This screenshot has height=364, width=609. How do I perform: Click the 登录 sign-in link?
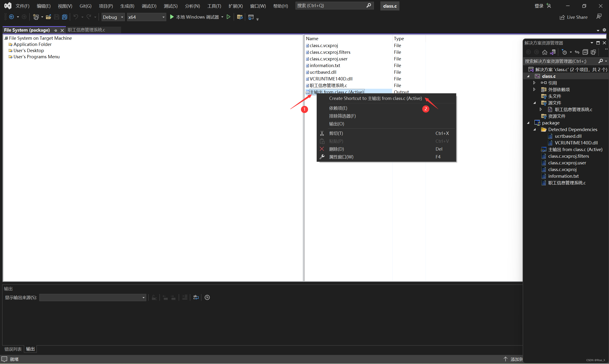[539, 6]
